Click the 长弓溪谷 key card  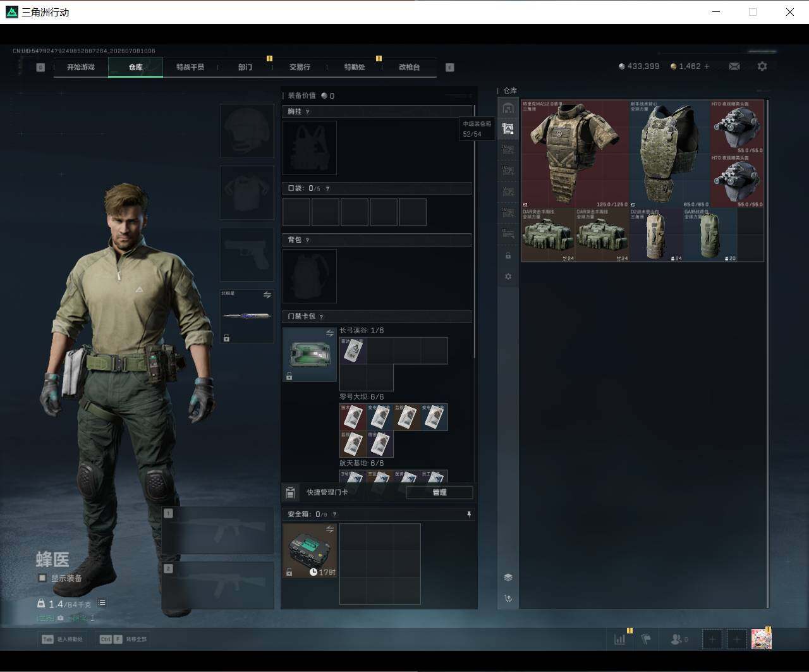(x=353, y=351)
